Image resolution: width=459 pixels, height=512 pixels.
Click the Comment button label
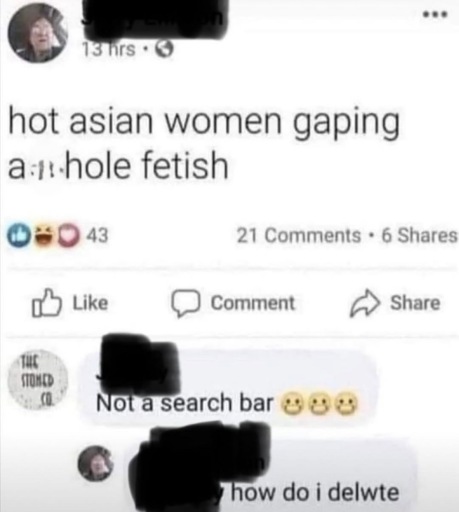253,303
